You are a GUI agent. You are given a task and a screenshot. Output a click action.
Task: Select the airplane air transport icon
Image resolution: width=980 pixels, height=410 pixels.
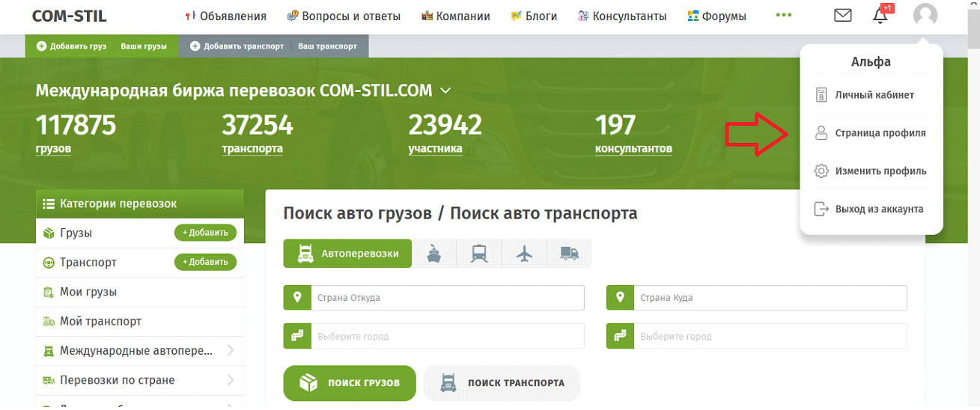[524, 254]
